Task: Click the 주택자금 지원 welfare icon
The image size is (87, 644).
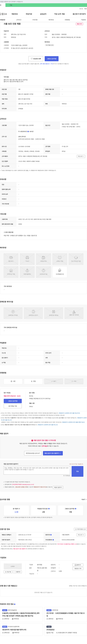Action: [x=11, y=272]
